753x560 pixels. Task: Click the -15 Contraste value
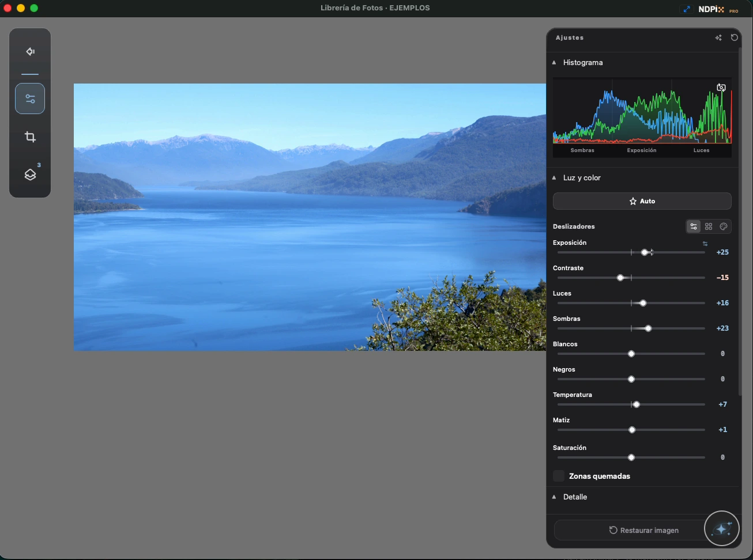(722, 278)
